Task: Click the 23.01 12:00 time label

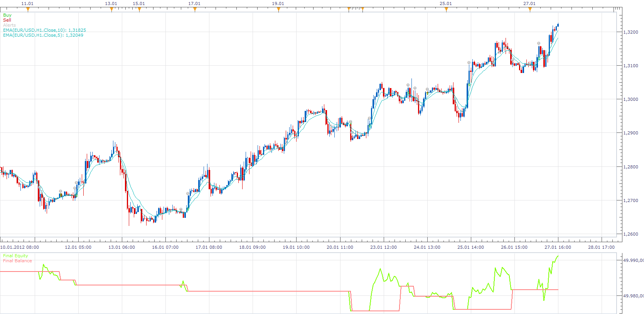Action: point(384,247)
